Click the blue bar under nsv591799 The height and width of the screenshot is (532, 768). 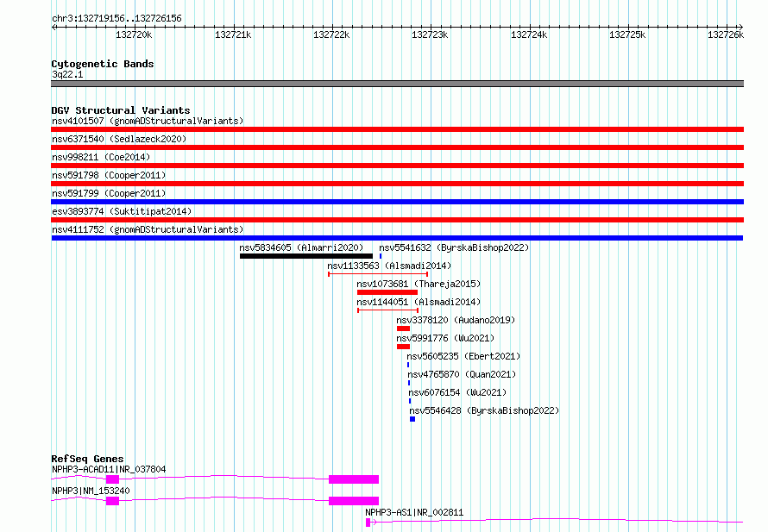click(x=397, y=202)
